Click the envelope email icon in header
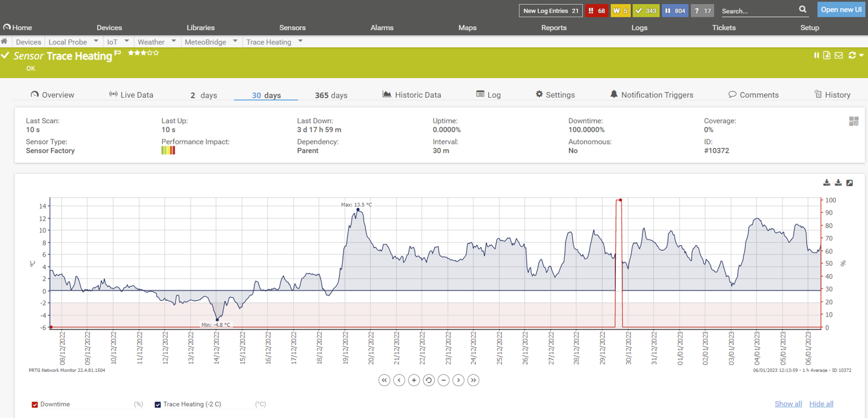The height and width of the screenshot is (418, 868). click(x=839, y=56)
